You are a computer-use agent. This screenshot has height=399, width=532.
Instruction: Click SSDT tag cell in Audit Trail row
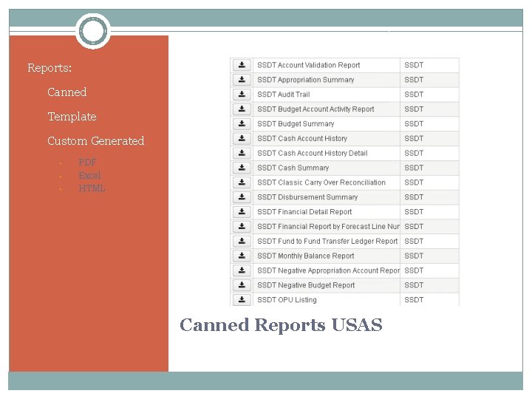pos(429,95)
